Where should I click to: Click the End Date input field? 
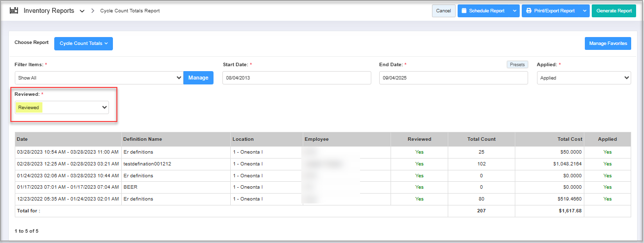pos(453,78)
